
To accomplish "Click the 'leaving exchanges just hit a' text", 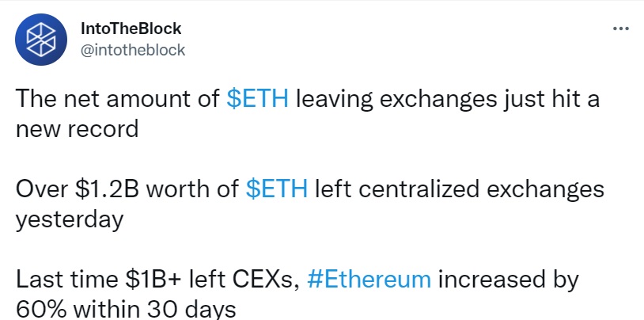I will click(x=448, y=101).
